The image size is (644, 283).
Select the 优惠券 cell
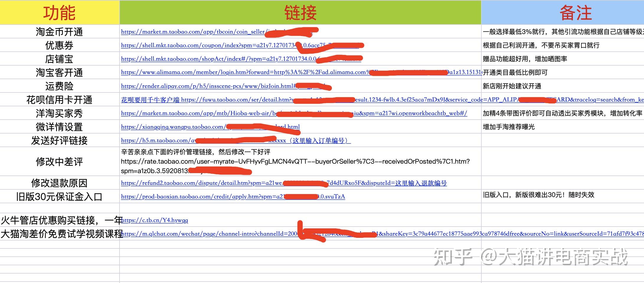point(60,45)
